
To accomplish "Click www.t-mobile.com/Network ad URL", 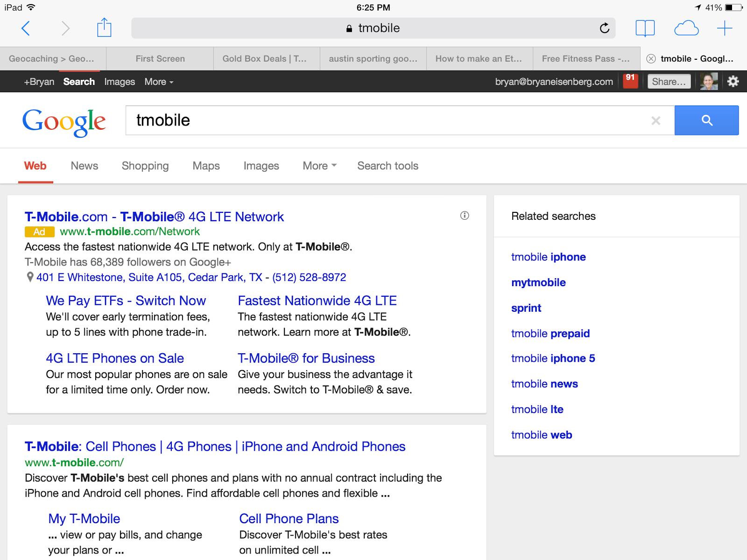I will 130,232.
